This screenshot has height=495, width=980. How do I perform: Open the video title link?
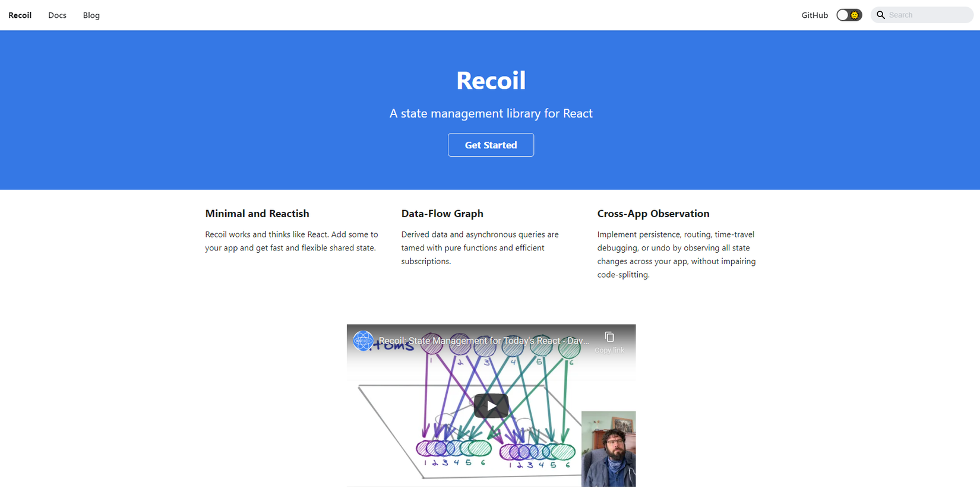(x=483, y=341)
